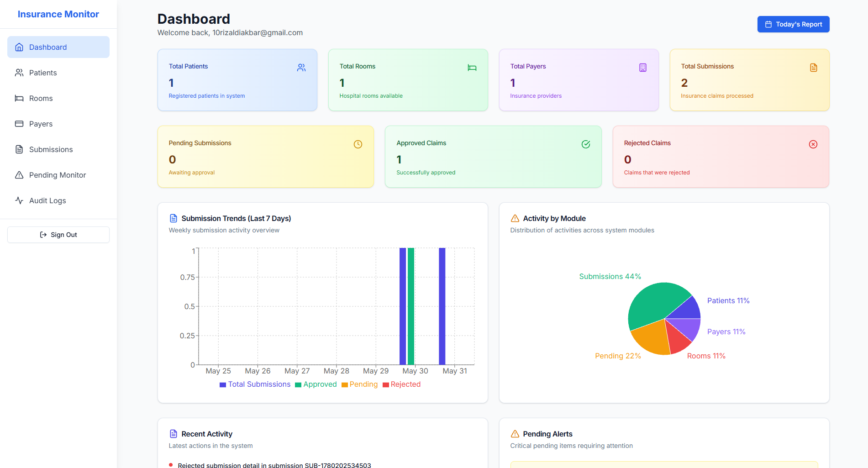Click the orange Pending legend swatch
Image resolution: width=868 pixels, height=468 pixels.
coord(345,385)
